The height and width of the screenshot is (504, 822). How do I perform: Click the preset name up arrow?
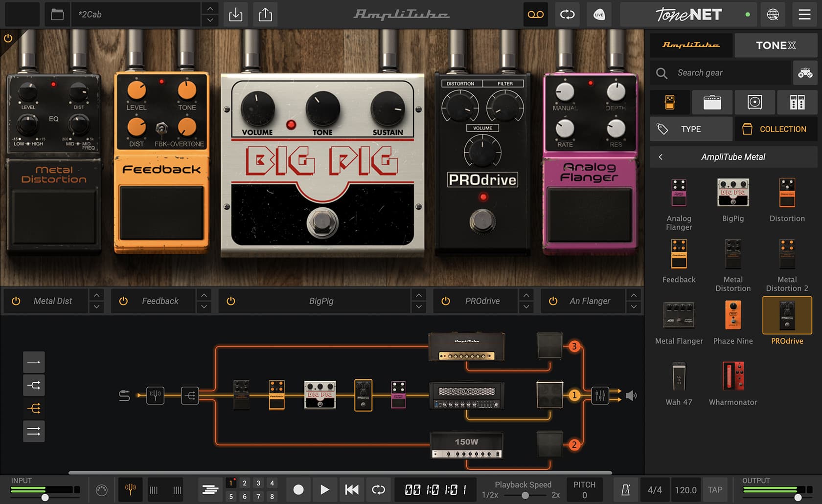[x=210, y=9]
